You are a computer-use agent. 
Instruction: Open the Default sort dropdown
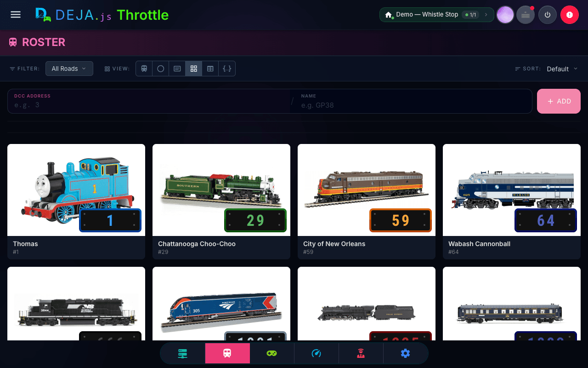pyautogui.click(x=562, y=69)
